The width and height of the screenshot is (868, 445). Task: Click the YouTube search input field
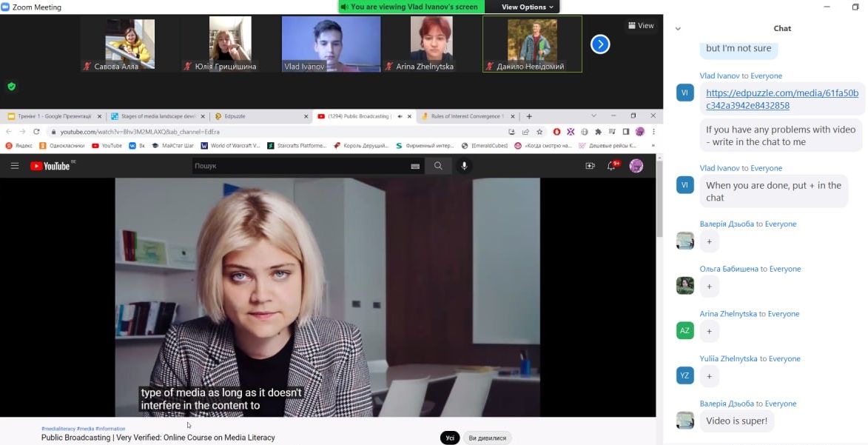(x=300, y=166)
